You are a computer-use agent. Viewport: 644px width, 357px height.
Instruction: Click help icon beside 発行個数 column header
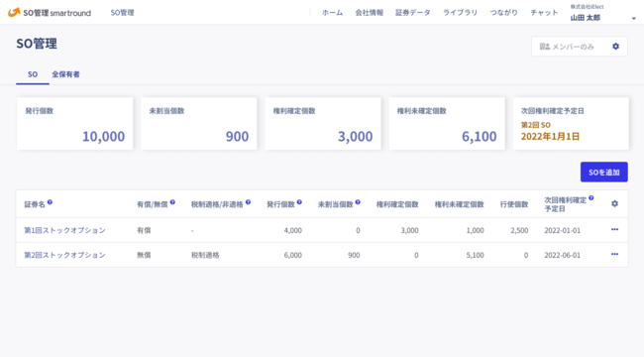pyautogui.click(x=299, y=202)
